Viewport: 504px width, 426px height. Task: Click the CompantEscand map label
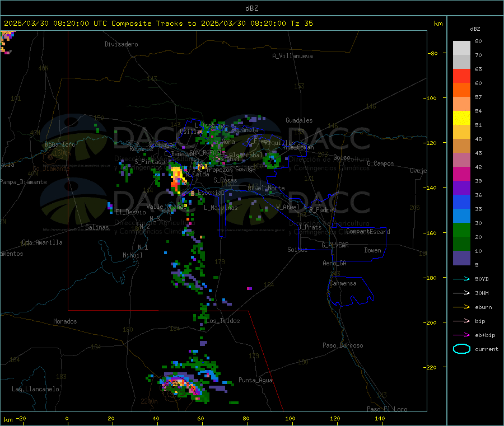tap(368, 232)
